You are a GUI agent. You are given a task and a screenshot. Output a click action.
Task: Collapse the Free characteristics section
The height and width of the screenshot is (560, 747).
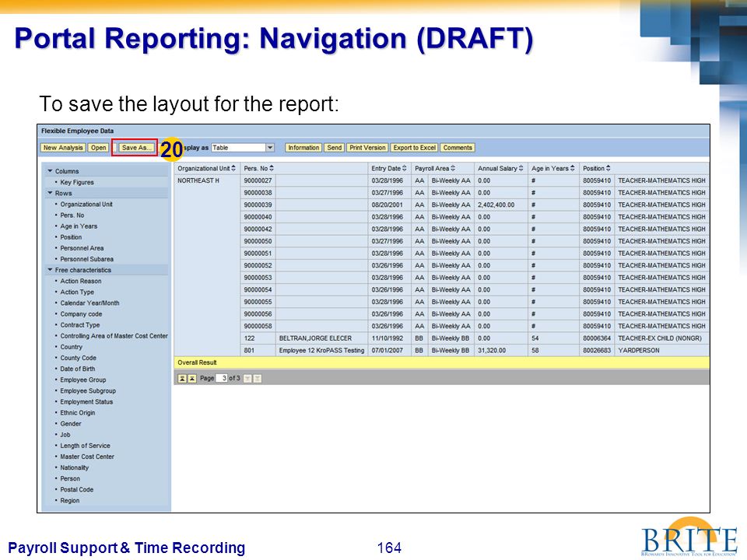coord(50,270)
